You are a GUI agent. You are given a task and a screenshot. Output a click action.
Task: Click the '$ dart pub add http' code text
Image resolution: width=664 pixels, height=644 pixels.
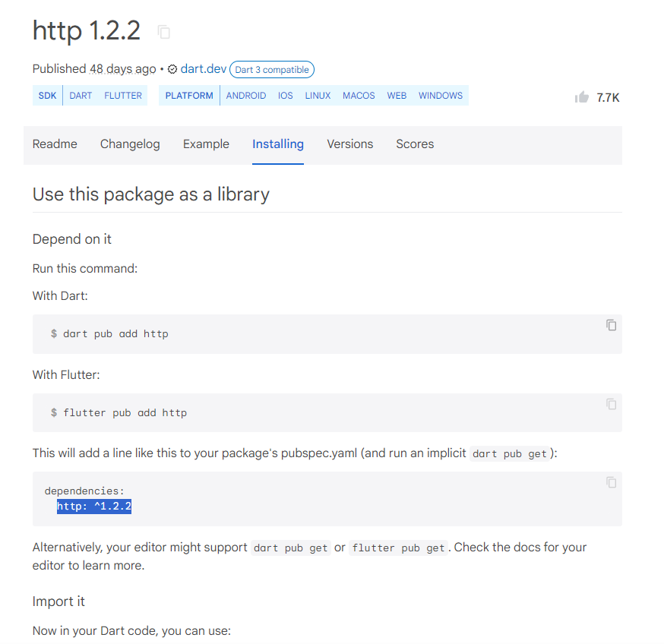pos(109,333)
